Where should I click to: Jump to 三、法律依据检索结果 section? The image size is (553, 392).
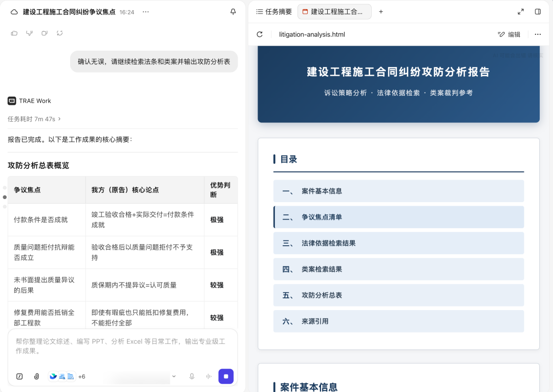point(398,243)
